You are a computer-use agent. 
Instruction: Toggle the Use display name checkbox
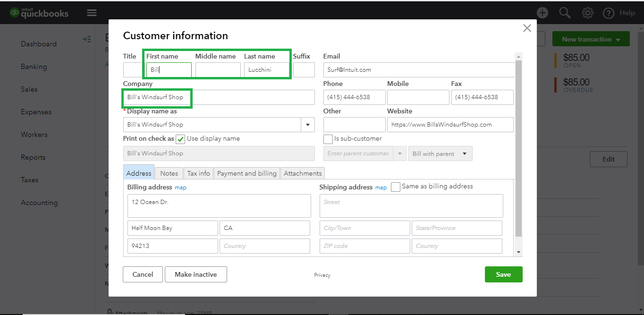point(180,139)
